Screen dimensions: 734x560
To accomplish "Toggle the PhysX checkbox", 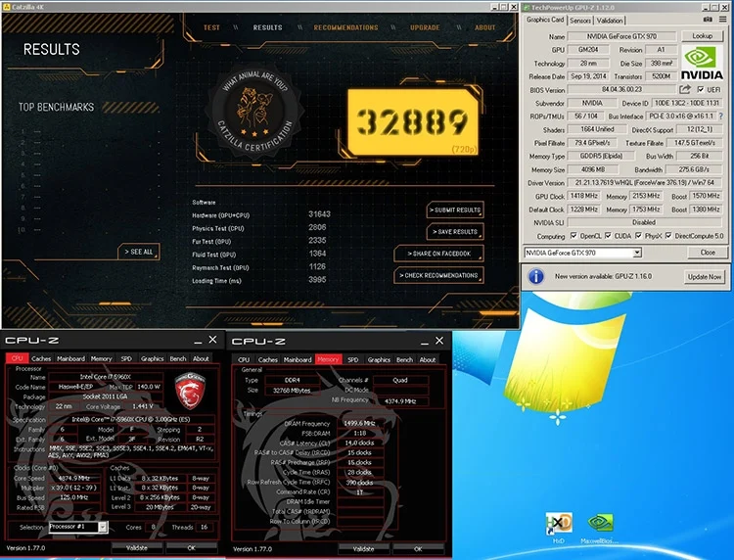I will (638, 236).
